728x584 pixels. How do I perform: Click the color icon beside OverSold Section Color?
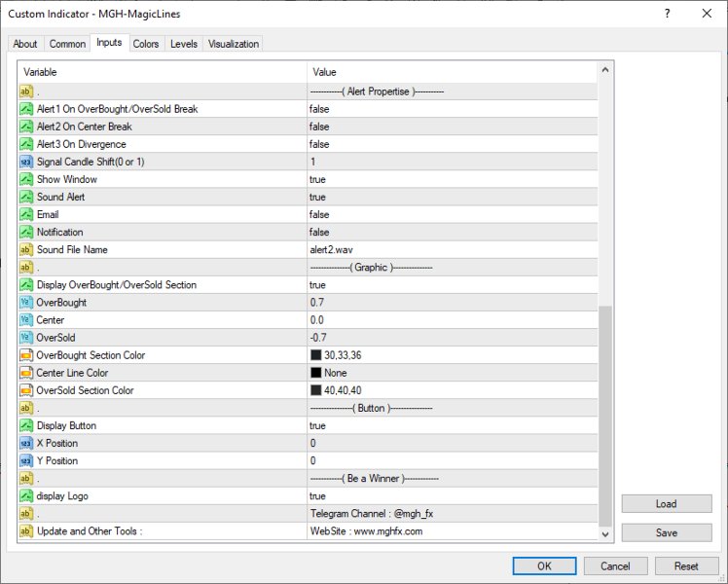[x=26, y=391]
